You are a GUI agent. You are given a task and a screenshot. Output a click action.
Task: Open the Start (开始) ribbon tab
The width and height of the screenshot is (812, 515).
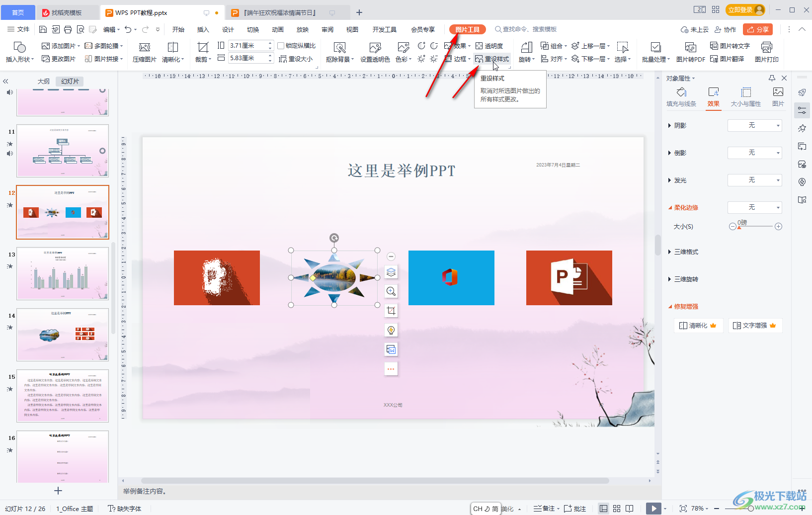click(178, 29)
